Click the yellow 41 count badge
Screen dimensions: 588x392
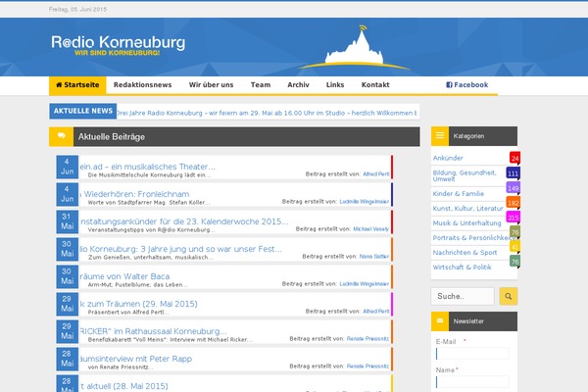(514, 246)
